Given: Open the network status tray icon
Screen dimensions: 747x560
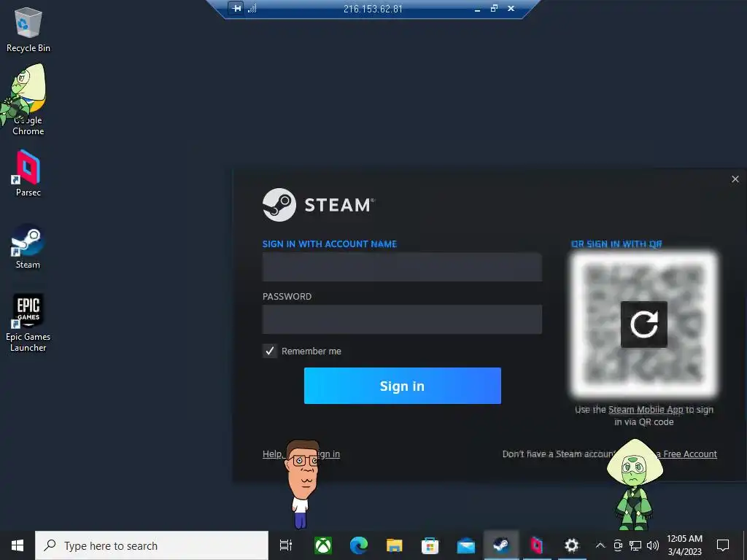Looking at the screenshot, I should (x=635, y=545).
